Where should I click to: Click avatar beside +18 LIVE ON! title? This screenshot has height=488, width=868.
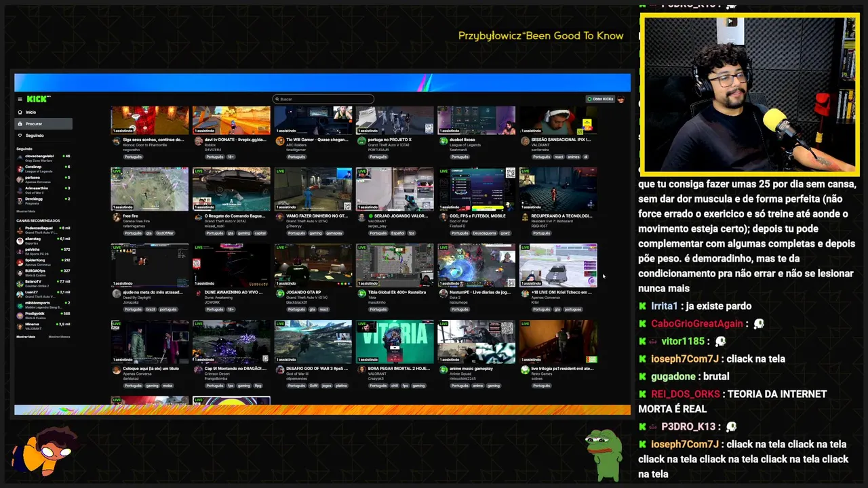click(x=525, y=294)
